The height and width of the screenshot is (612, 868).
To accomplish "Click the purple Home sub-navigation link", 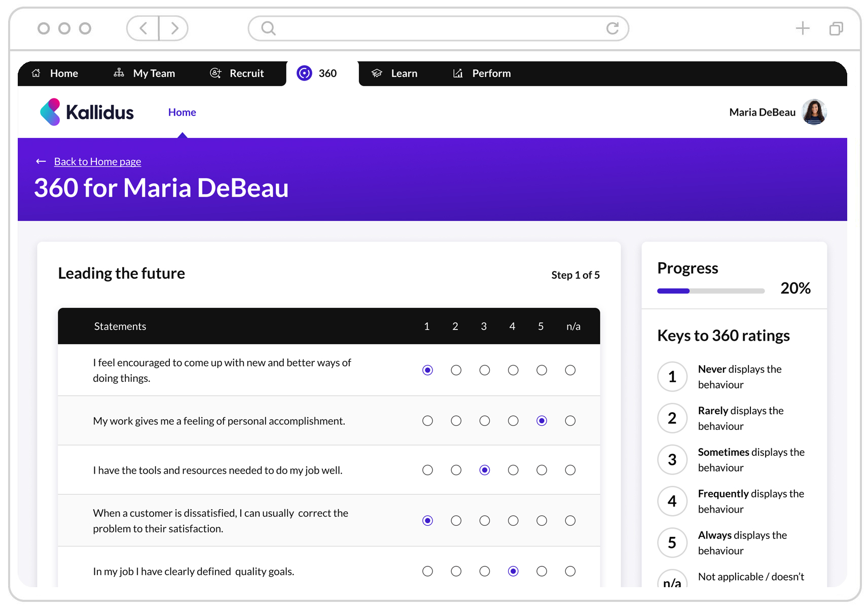I will tap(182, 112).
